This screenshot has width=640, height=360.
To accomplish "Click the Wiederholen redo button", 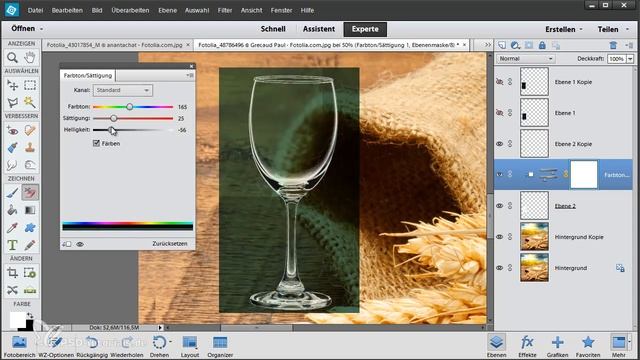I will (x=127, y=346).
